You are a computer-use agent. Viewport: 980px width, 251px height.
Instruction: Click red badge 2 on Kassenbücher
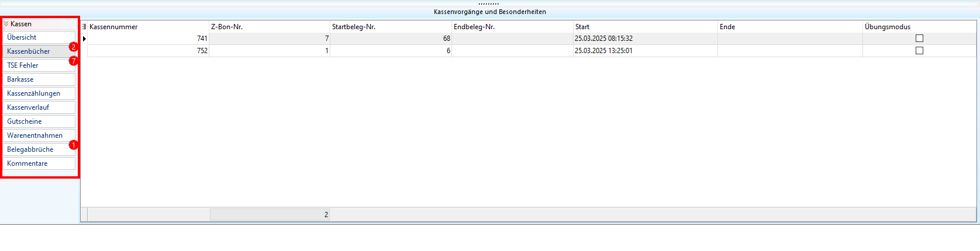[x=74, y=47]
